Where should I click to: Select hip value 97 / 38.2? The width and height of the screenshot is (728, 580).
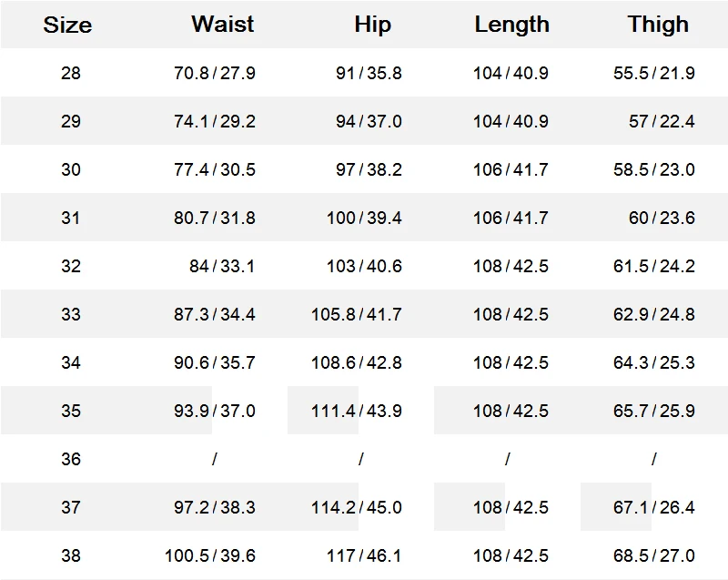(x=369, y=169)
